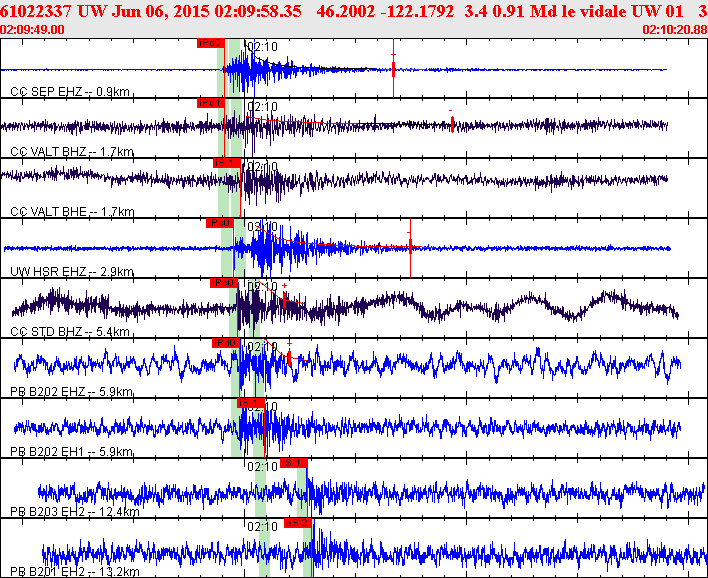Click the coda end marker on HSR EHZ trace
The height and width of the screenshot is (578, 708).
click(x=410, y=247)
